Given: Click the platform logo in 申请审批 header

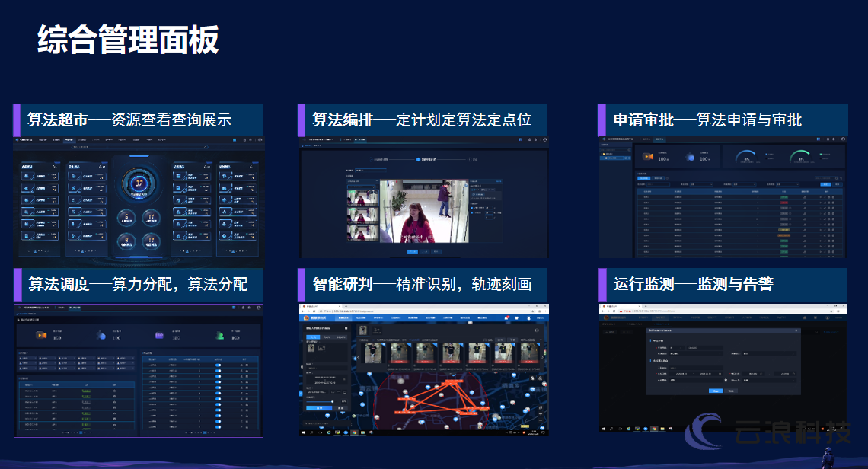Looking at the screenshot, I should coord(604,139).
